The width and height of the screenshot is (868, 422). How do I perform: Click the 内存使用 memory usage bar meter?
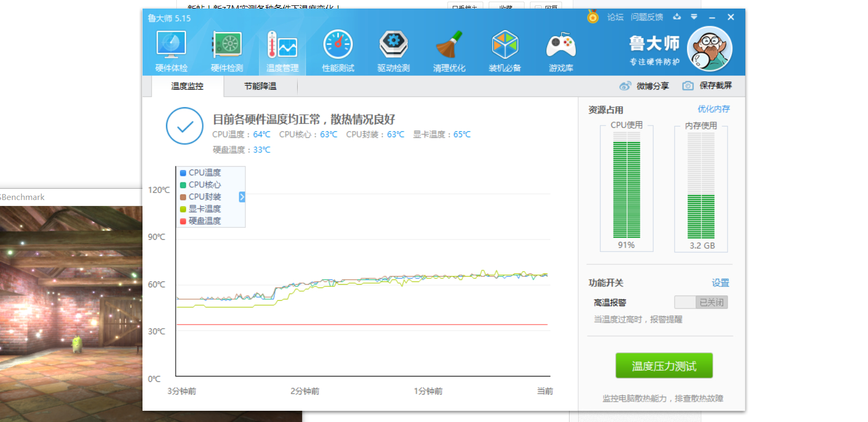[x=701, y=185]
